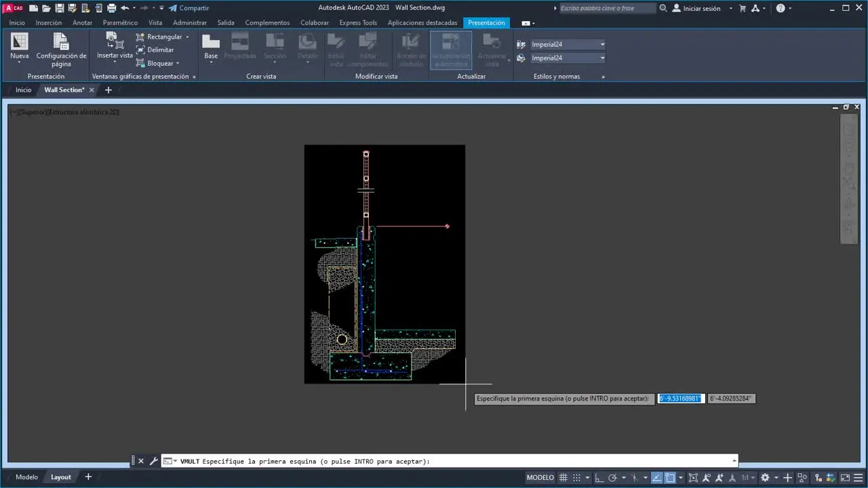Click the MODELO status bar button
Viewport: 868px width, 488px height.
(540, 477)
